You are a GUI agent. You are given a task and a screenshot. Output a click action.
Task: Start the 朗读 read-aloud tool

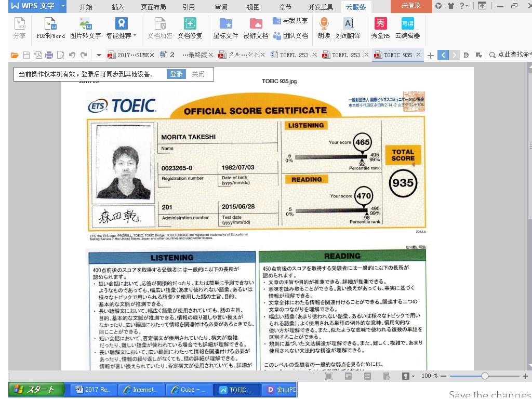pyautogui.click(x=324, y=28)
